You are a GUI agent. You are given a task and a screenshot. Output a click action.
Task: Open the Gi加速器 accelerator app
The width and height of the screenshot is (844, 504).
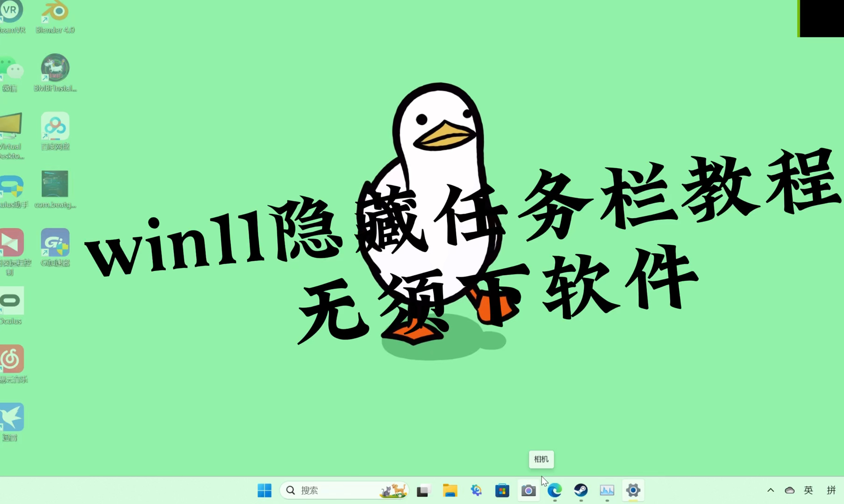[55, 243]
